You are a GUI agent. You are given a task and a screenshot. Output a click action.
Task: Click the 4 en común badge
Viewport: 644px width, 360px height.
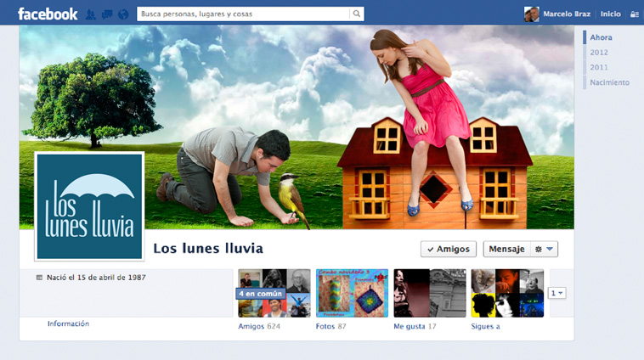[261, 294]
